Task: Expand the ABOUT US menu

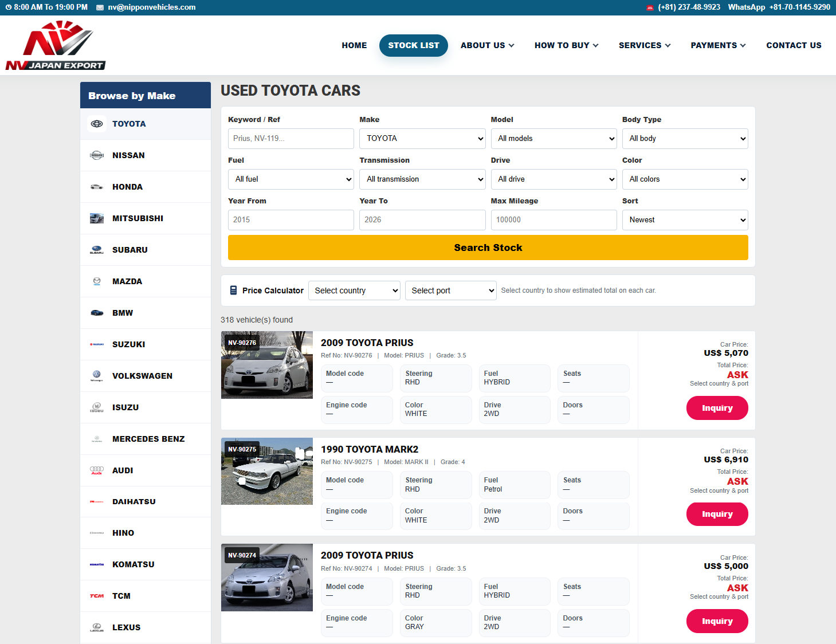Action: click(x=488, y=45)
